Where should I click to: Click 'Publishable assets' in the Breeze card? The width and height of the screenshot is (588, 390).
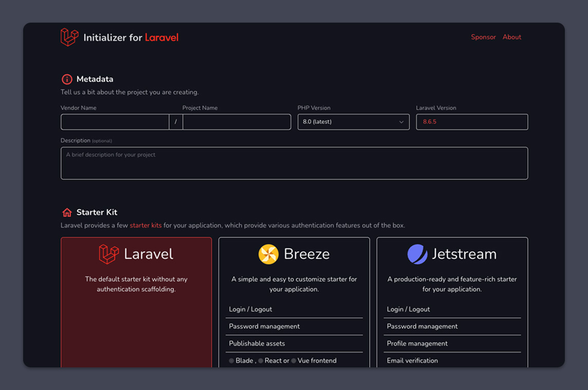click(x=257, y=344)
